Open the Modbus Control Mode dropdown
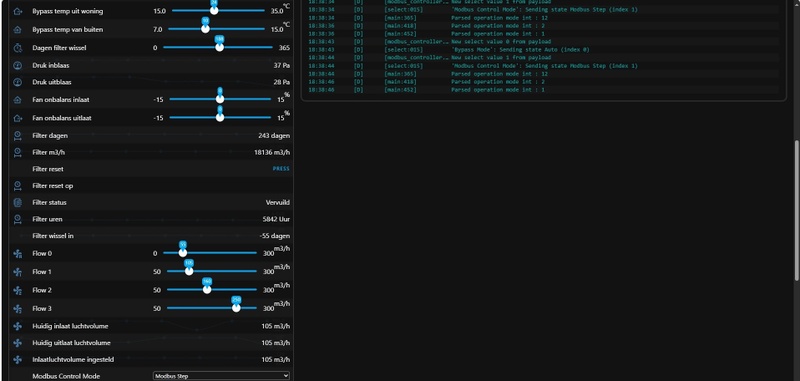800x381 pixels. 221,376
